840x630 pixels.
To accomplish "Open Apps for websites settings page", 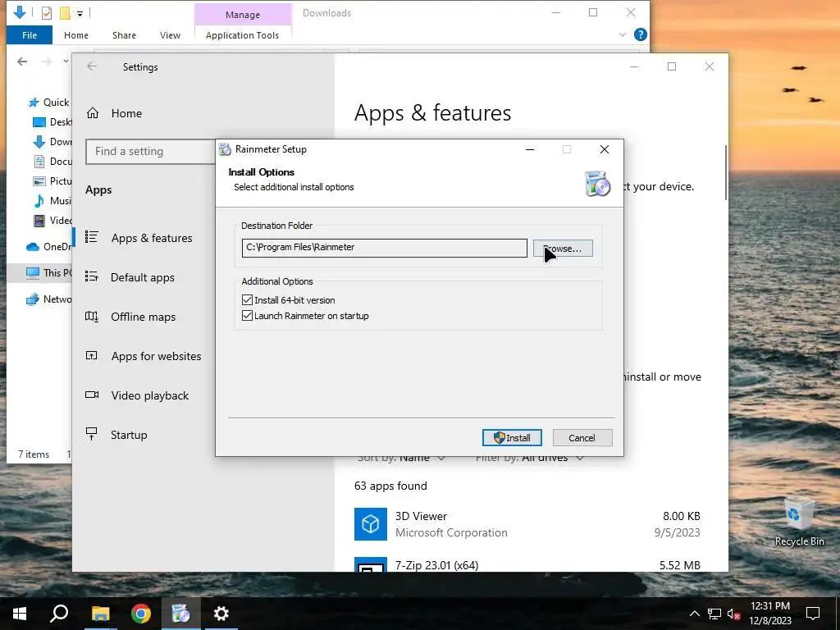I will point(156,356).
